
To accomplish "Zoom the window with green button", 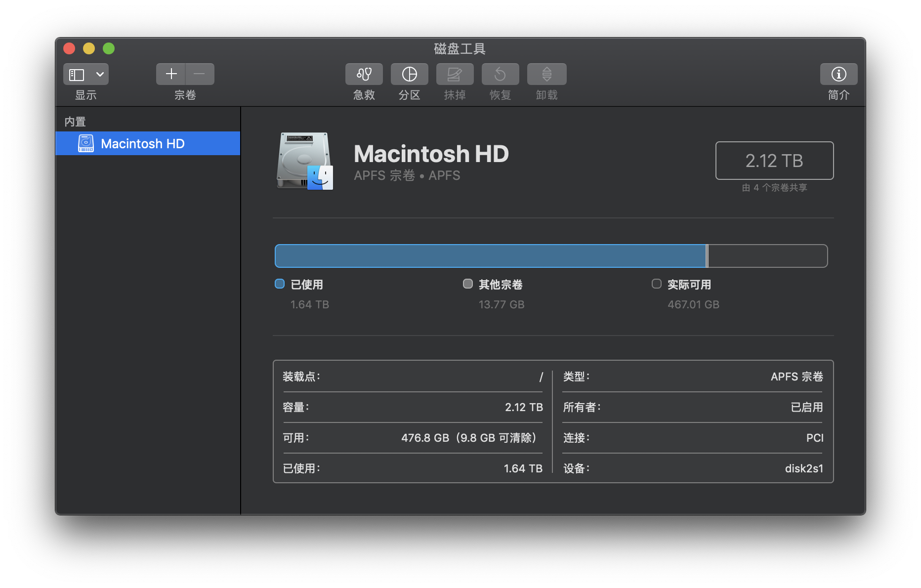I will [x=109, y=48].
